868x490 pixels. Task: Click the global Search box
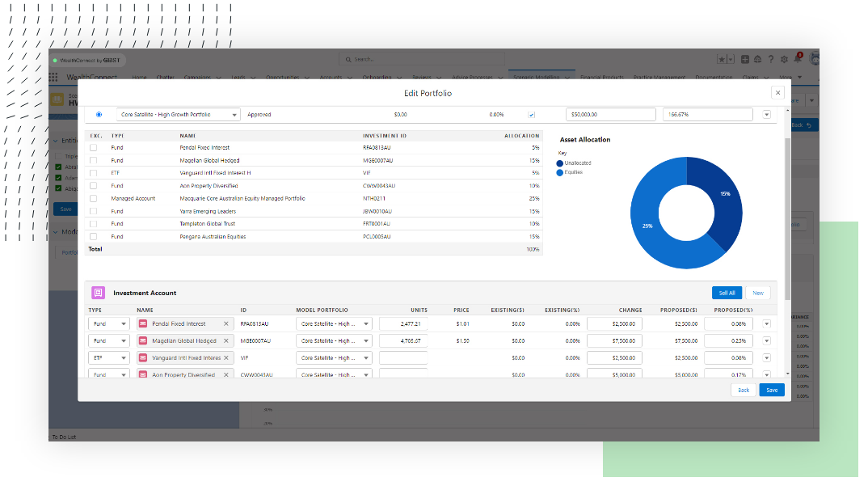pos(422,59)
